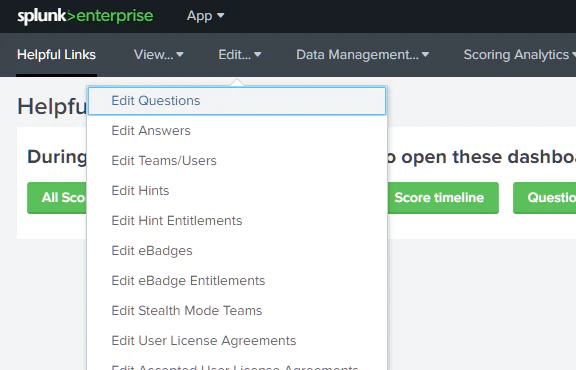Viewport: 576px width, 370px height.
Task: Open Edit Hints menu item
Action: 237,191
